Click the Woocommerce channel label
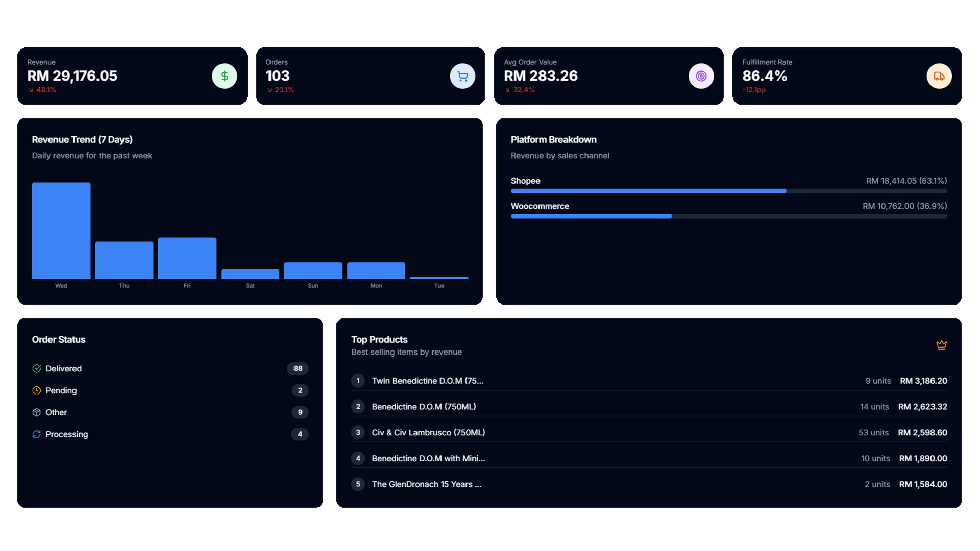Screen dimensions: 980x551 [x=540, y=206]
